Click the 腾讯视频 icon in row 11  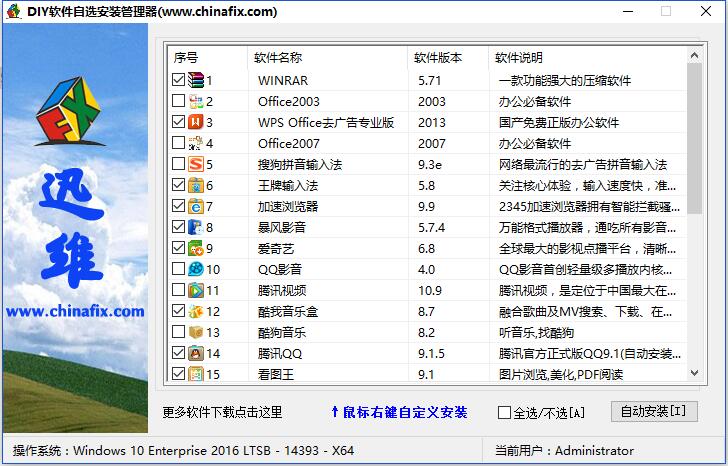tap(196, 290)
